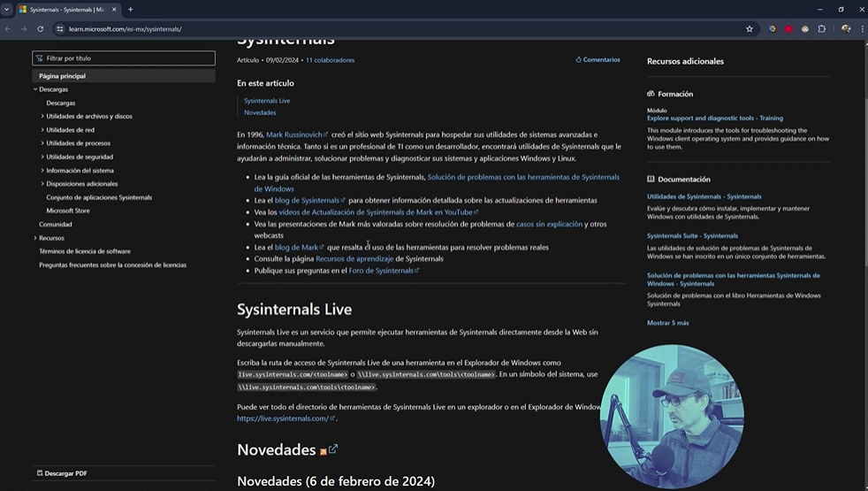Image resolution: width=868 pixels, height=491 pixels.
Task: Open the Comentarios feedback link
Action: click(x=598, y=60)
